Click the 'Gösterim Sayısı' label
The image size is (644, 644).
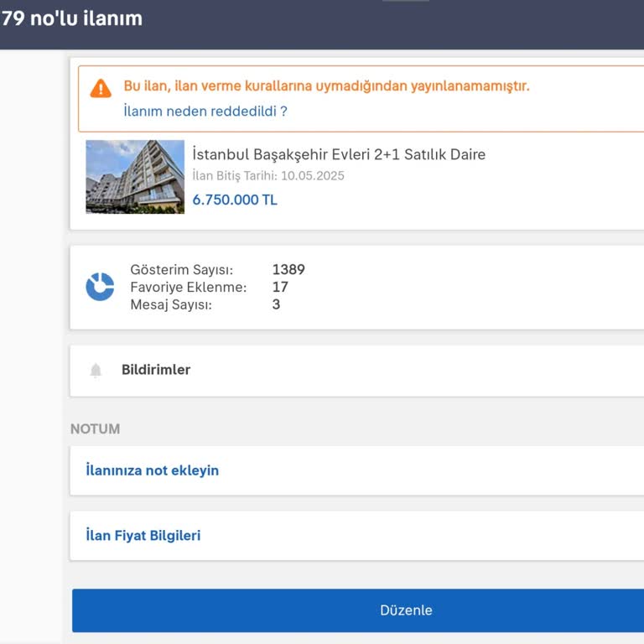tap(182, 270)
